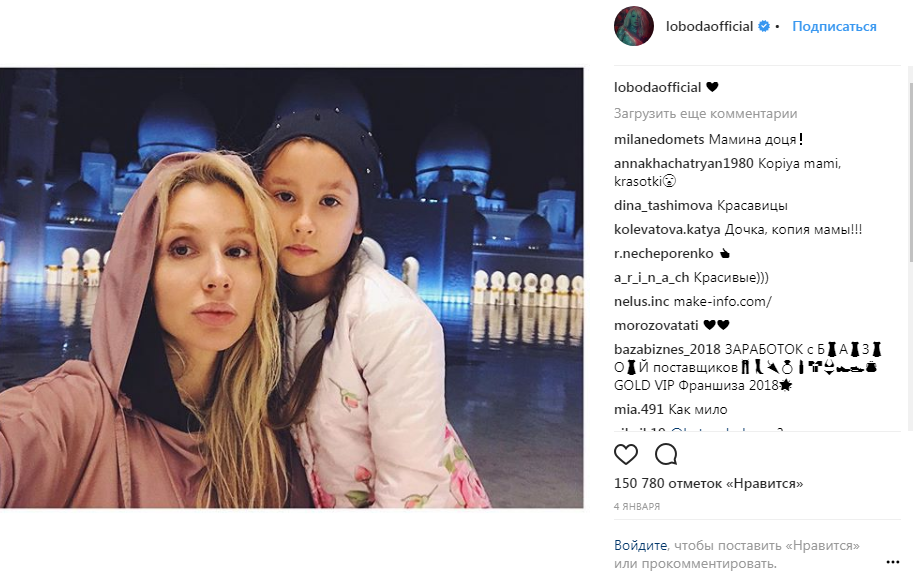Load more comments via Загрузить еще комментарии
913x577 pixels.
coord(705,114)
